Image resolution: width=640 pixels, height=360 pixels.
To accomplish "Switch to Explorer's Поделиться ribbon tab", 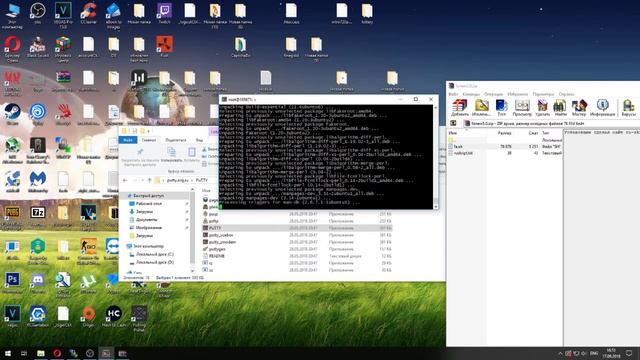I will (x=176, y=140).
